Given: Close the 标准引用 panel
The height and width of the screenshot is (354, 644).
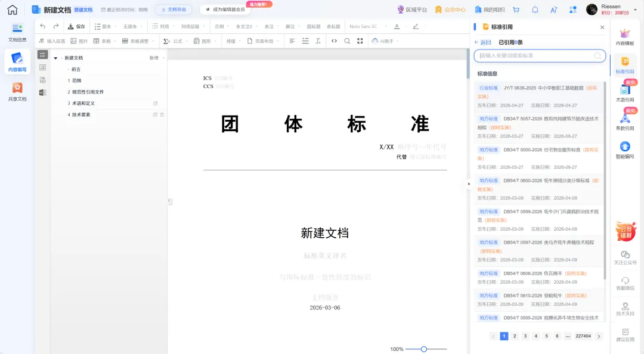Looking at the screenshot, I should point(602,27).
